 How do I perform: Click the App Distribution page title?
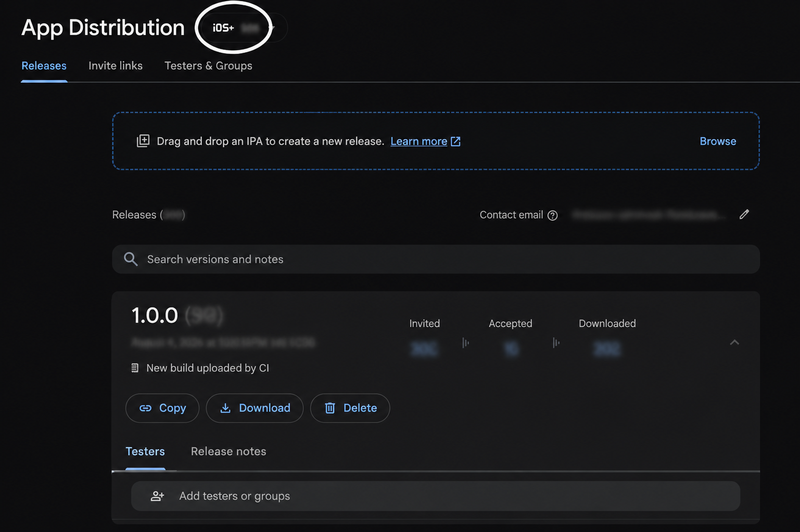point(103,28)
